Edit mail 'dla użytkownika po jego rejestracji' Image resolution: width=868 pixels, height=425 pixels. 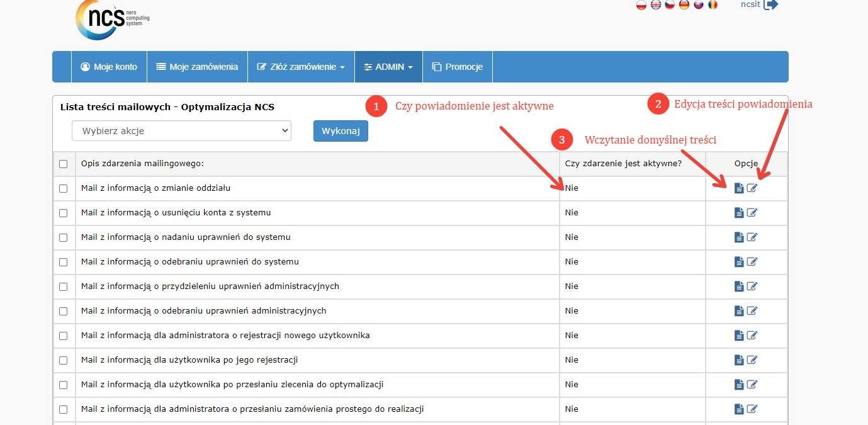click(x=752, y=360)
